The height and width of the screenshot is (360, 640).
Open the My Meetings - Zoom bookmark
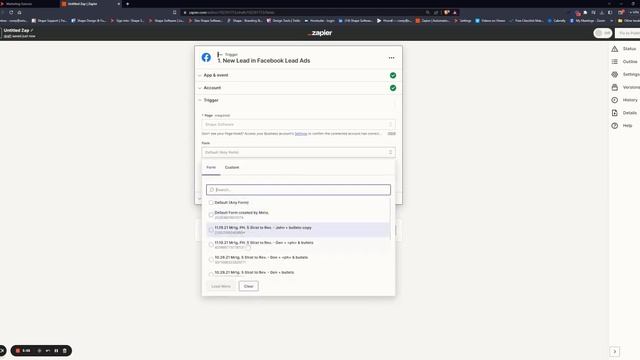[x=588, y=20]
